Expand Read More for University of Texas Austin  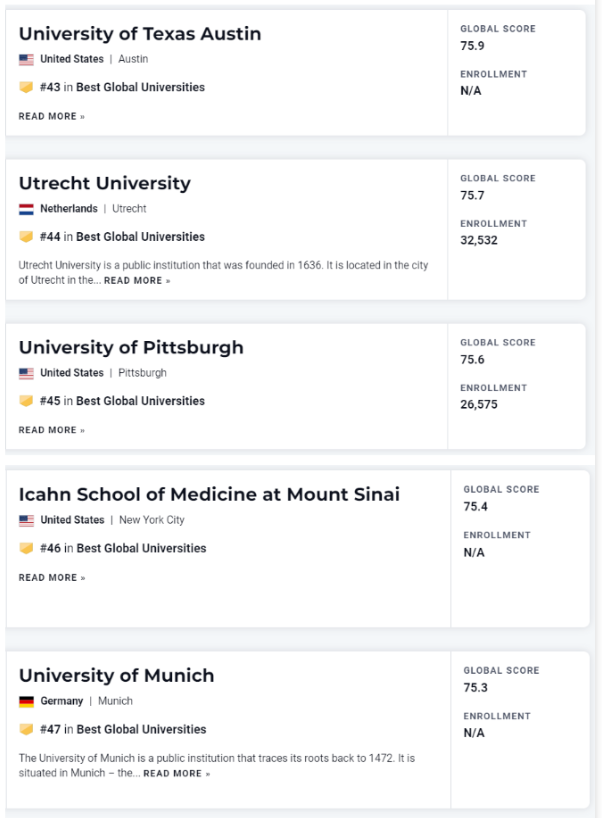(51, 117)
